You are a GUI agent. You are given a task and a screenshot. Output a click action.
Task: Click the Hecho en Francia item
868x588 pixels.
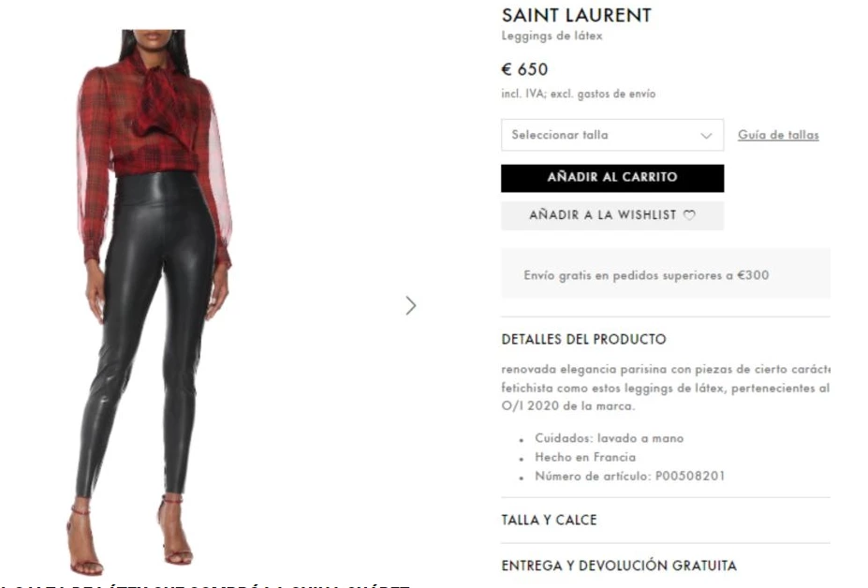585,457
